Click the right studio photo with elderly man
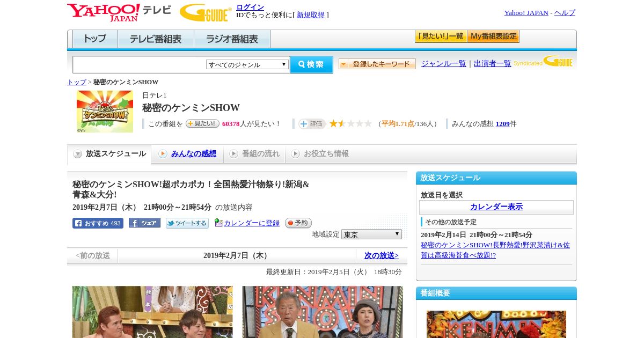This screenshot has height=338, width=644. 323,312
